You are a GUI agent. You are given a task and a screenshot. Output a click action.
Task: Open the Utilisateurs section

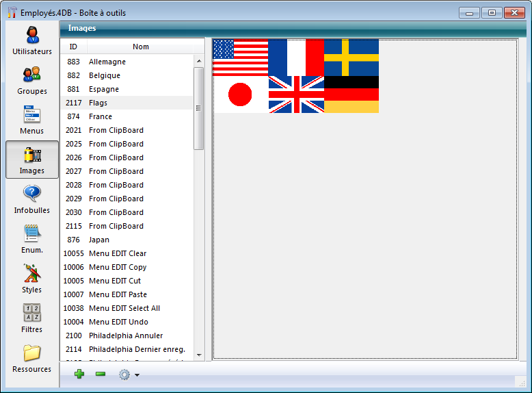[x=32, y=40]
